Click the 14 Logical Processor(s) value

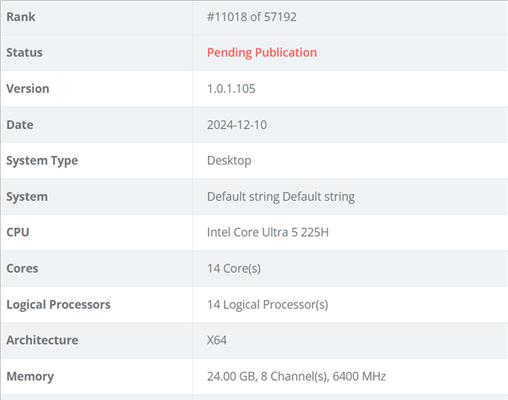(267, 304)
